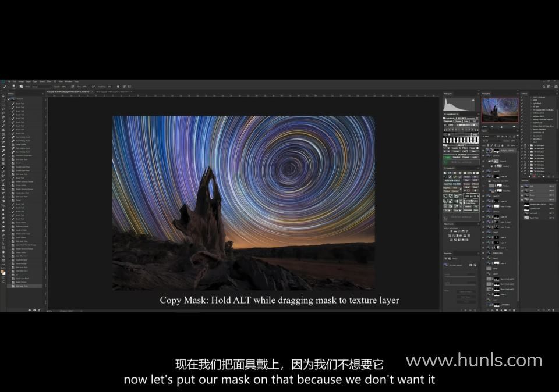Toggle visibility of RGB channel
This screenshot has height=392, width=559.
[522, 186]
